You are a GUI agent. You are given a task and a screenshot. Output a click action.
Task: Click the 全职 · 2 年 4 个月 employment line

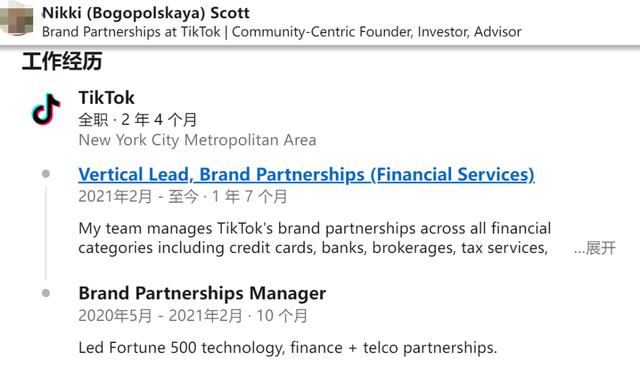coord(138,120)
